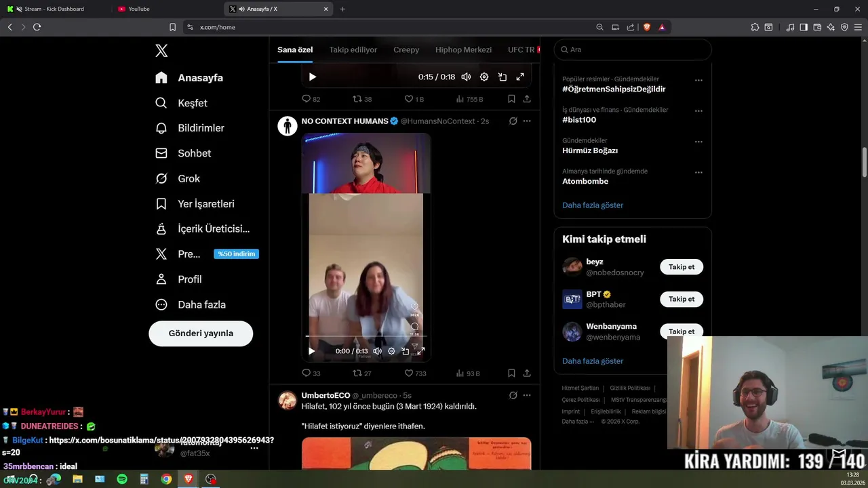Mute the top video's sound
The height and width of the screenshot is (488, 868).
pos(466,77)
